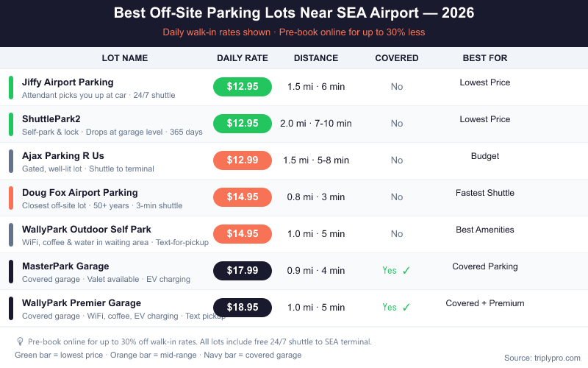Viewport: 588px width, 368px height.
Task: Click the green checkmark in MasterPark Garage row
Action: point(406,271)
